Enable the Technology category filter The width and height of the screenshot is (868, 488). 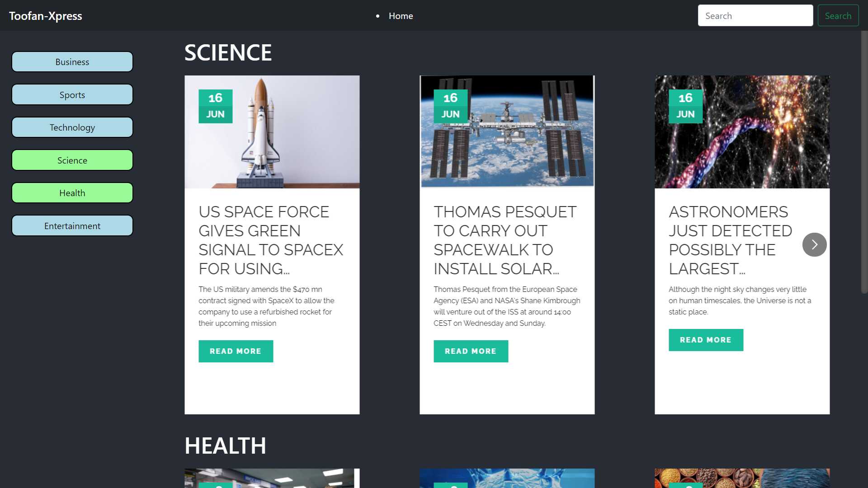72,127
